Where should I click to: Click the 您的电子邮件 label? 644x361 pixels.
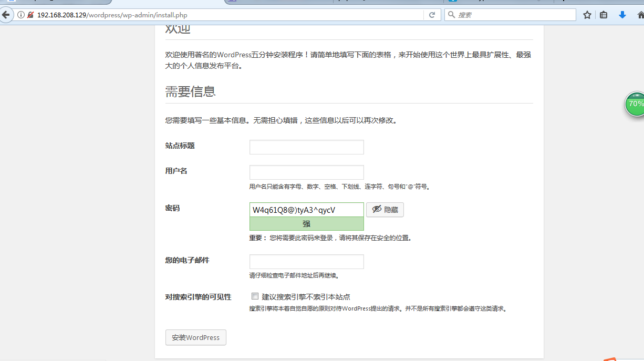click(x=188, y=260)
